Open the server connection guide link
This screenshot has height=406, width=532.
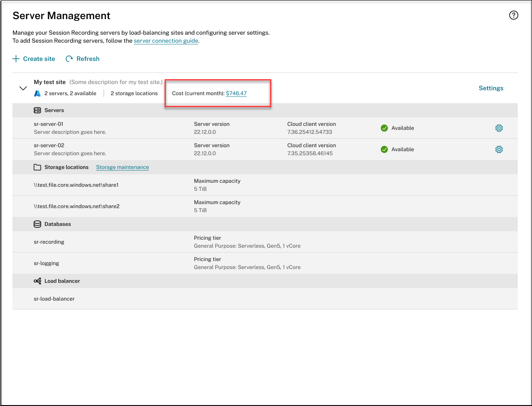pyautogui.click(x=166, y=41)
